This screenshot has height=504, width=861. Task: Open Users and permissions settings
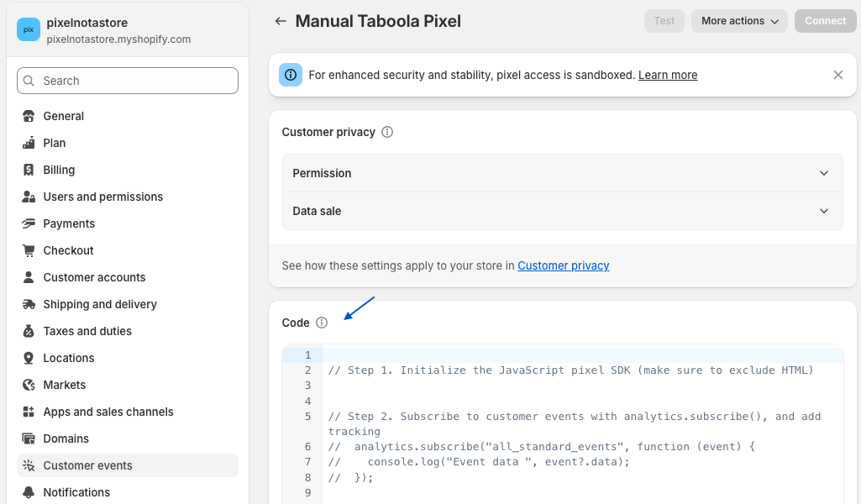(x=102, y=197)
